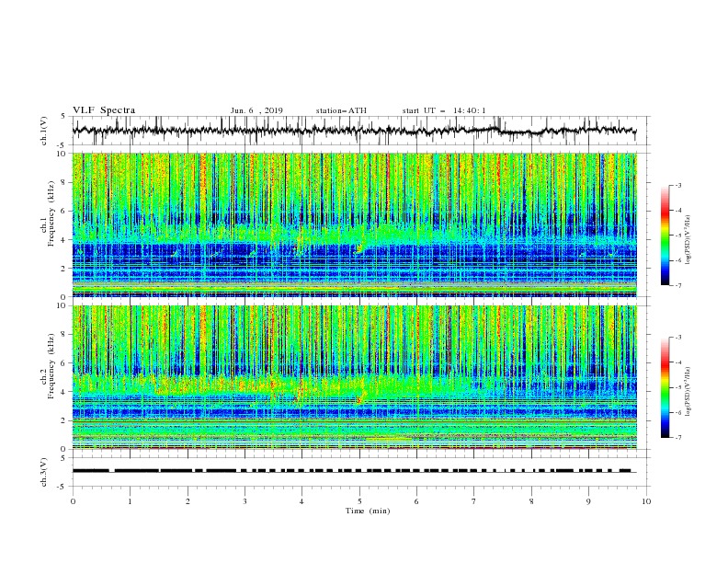This screenshot has width=728, height=563.
Task: Click the ch.1 voltage waveform trace
Action: 355,131
